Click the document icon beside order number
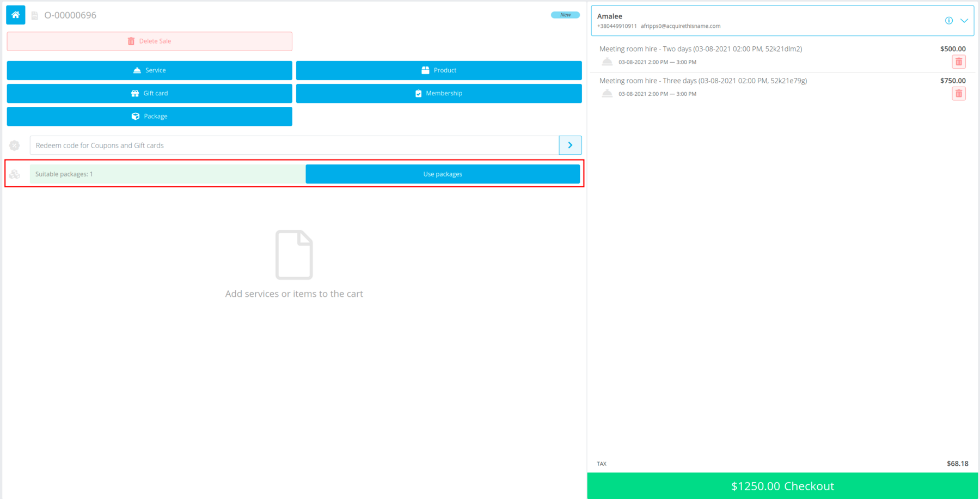This screenshot has height=499, width=980. tap(35, 16)
